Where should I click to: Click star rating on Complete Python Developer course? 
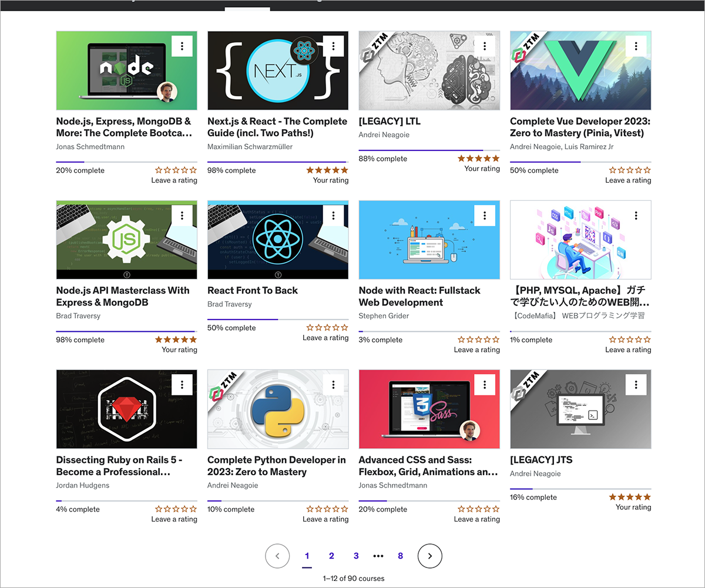pos(327,509)
